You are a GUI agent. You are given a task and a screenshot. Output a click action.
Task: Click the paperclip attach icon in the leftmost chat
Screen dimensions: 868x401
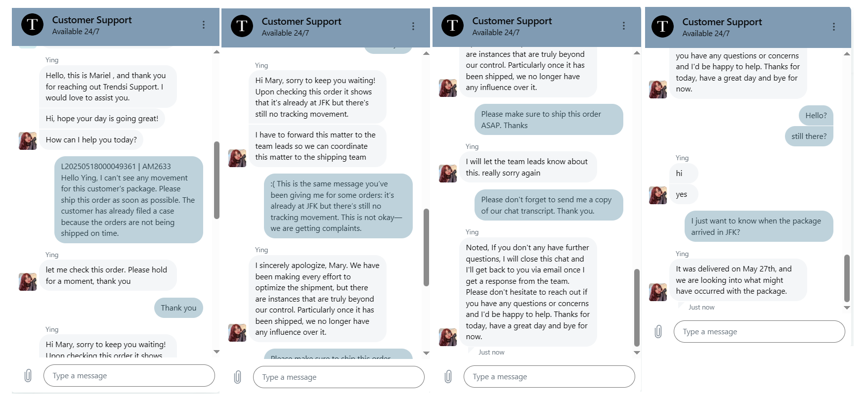pos(28,376)
